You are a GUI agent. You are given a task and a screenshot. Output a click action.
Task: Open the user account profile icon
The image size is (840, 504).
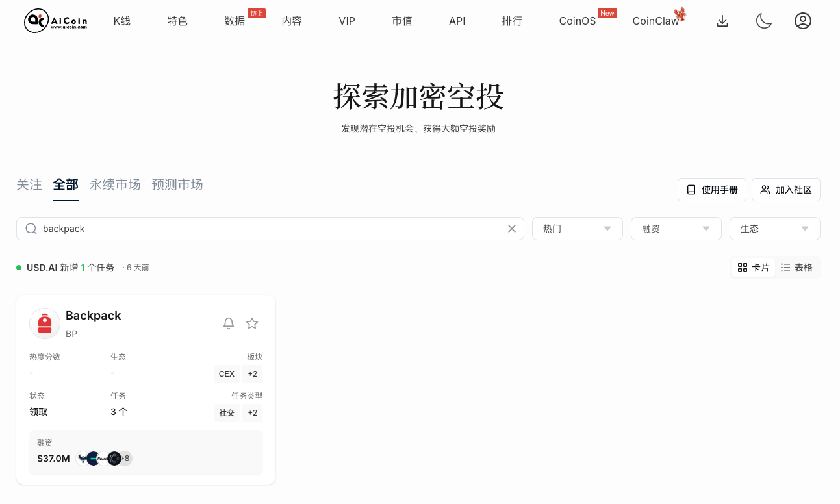click(x=802, y=20)
